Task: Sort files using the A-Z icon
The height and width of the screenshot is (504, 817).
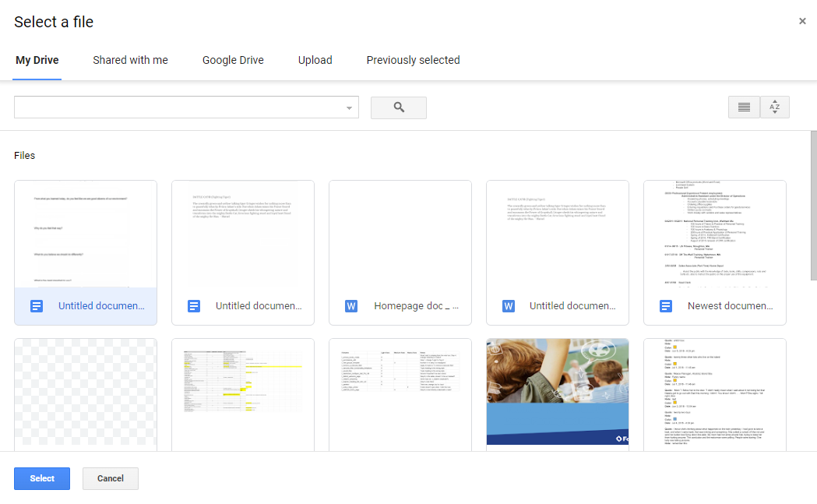Action: point(774,107)
